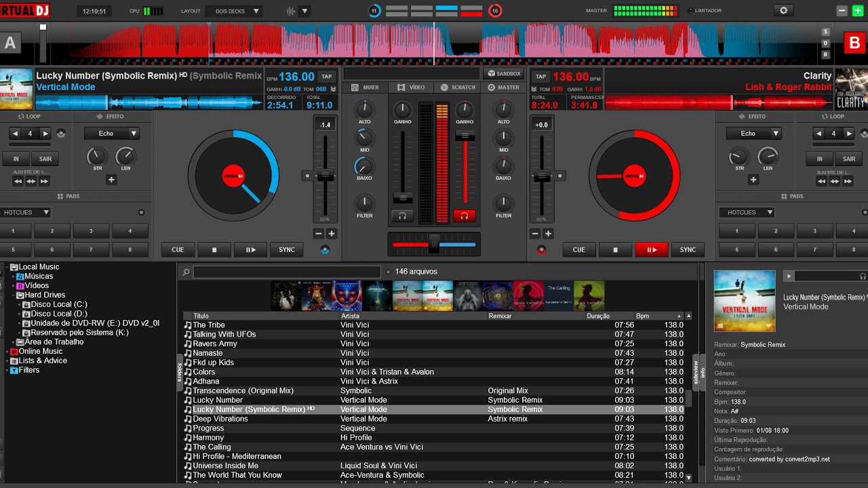Viewport: 868px width, 488px height.
Task: Toggle deck A pitch reset dot
Action: click(x=307, y=176)
